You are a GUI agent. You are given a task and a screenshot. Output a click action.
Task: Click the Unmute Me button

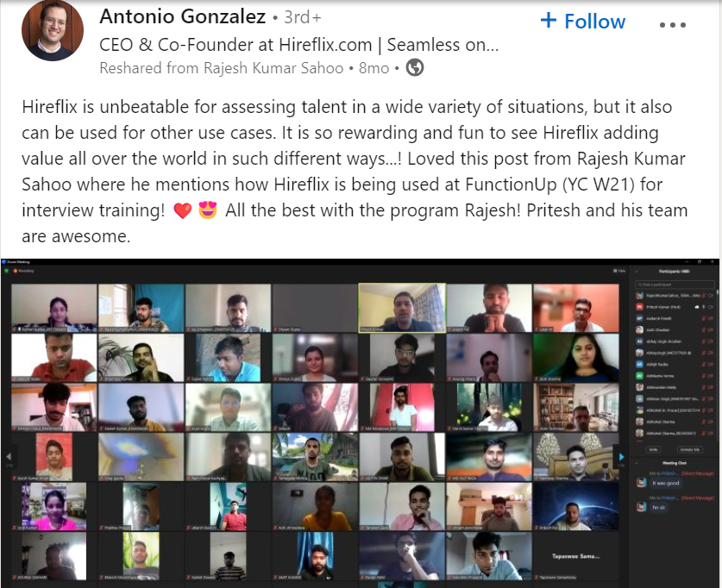coord(689,449)
